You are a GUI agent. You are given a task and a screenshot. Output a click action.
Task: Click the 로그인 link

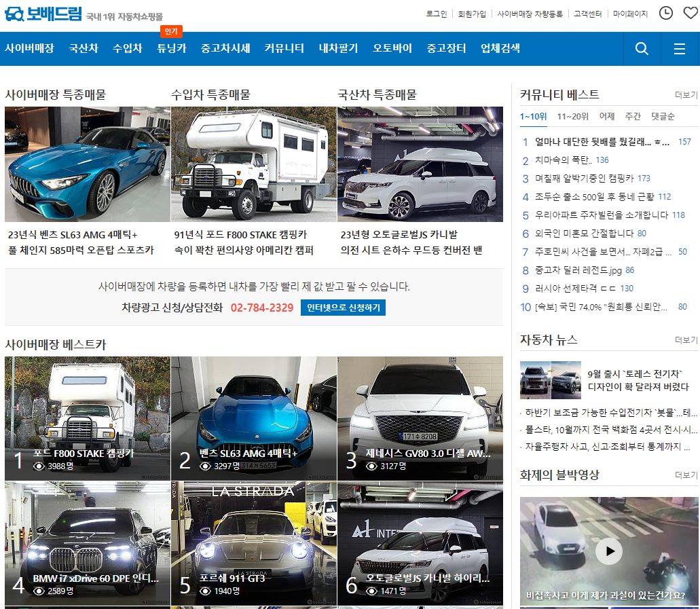tap(436, 14)
